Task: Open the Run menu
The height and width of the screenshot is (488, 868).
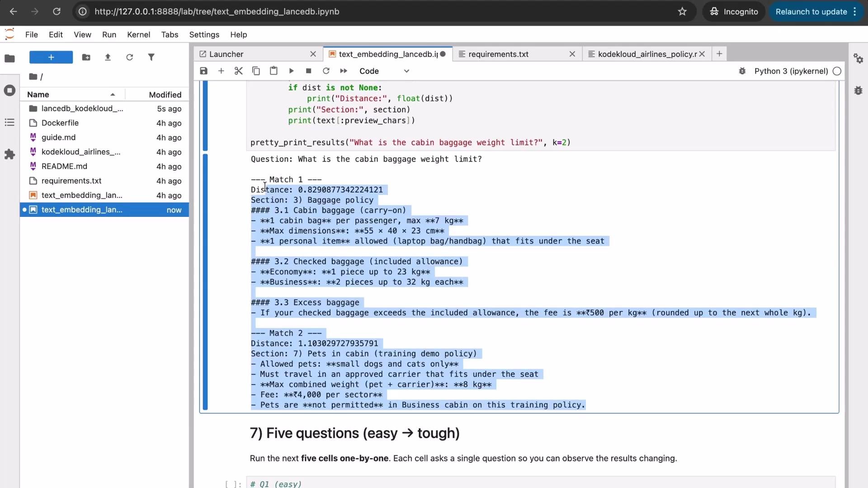Action: [x=109, y=35]
